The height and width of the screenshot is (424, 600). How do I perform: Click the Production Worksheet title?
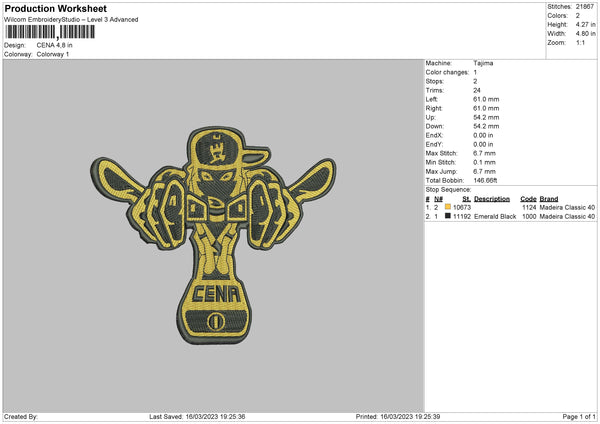click(x=55, y=8)
